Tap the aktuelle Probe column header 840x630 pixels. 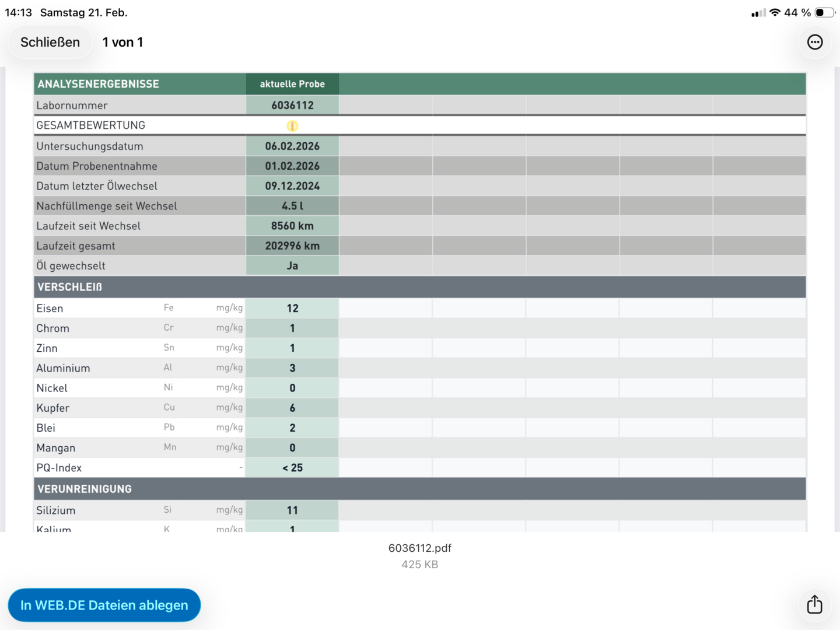(292, 84)
